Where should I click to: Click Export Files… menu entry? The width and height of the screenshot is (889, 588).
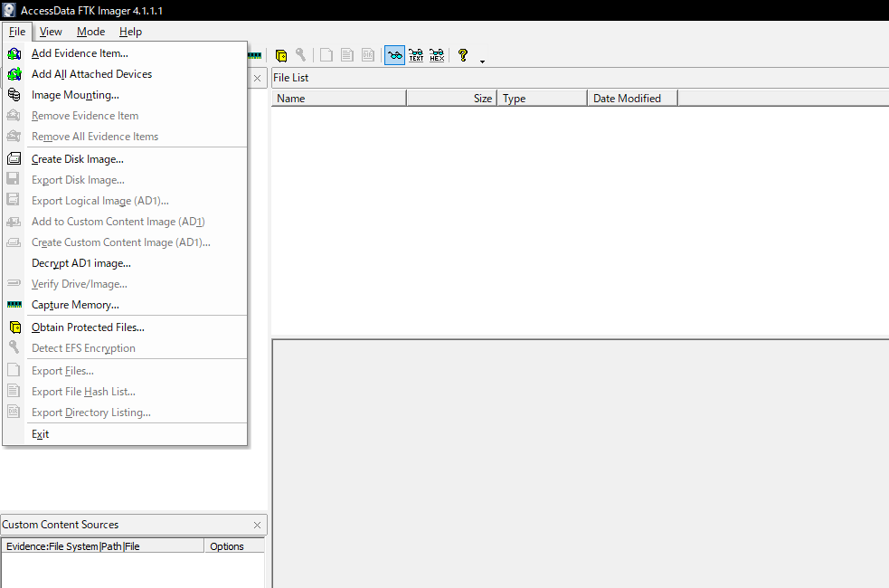coord(126,371)
